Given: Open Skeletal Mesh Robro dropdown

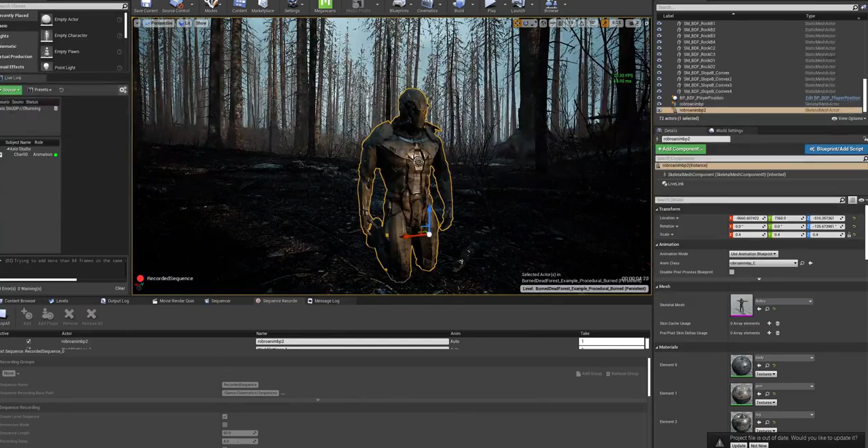Looking at the screenshot, I should [784, 301].
